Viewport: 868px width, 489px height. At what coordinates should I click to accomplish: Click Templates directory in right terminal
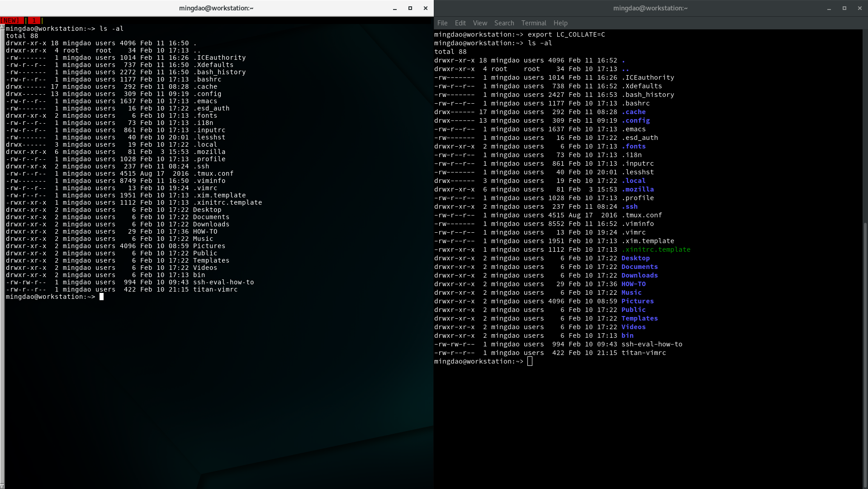(x=640, y=318)
